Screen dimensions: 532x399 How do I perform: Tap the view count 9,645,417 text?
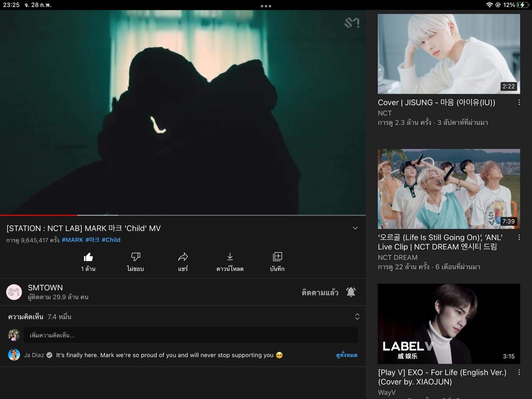tap(33, 240)
